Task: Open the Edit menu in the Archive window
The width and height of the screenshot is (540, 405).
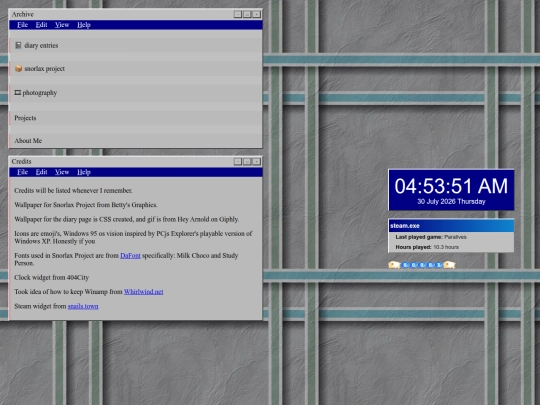Action: 41,25
